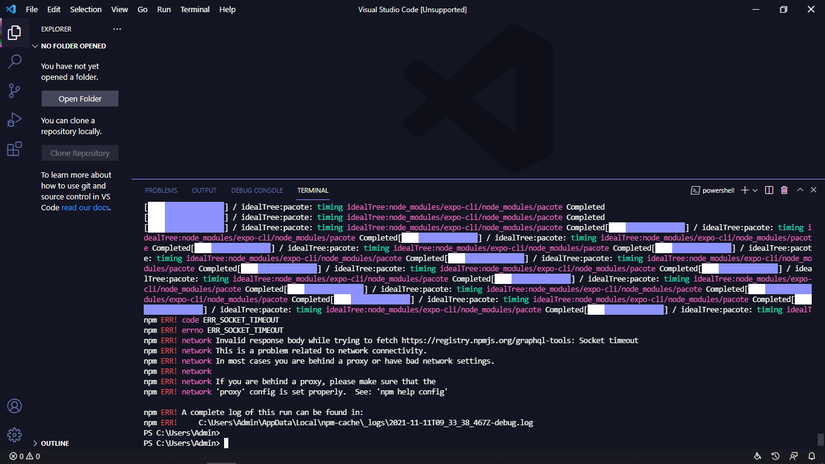Click the flame icon in status bar
The image size is (825, 464).
[757, 456]
